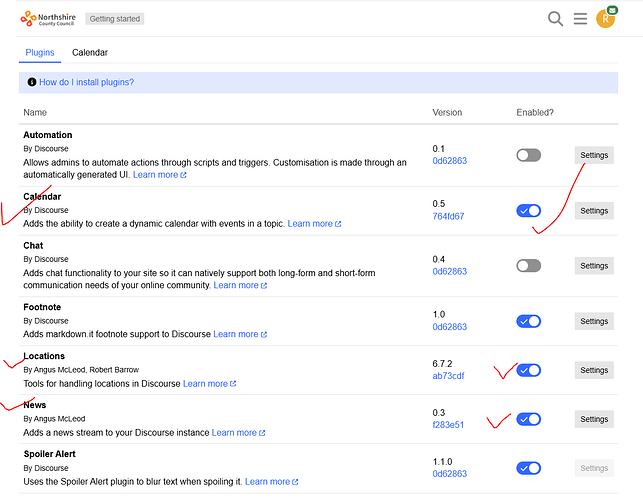Open Settings for Footnote plugin
643x500 pixels.
(594, 321)
